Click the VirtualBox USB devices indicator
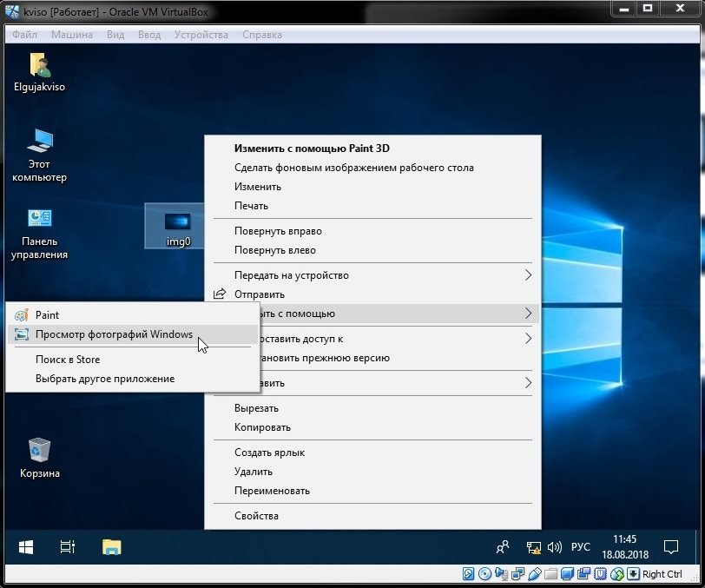Screen dimensions: 705x588 click(534, 574)
